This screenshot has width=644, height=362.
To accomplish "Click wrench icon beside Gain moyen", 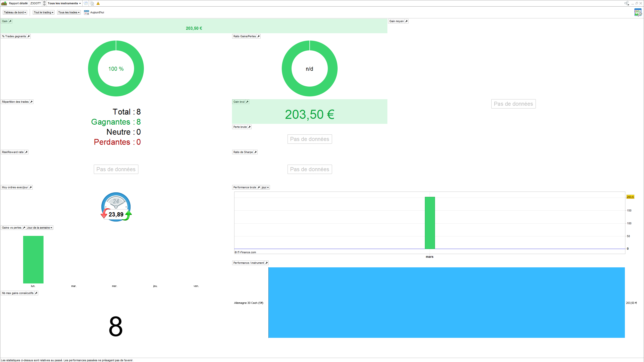I will (407, 21).
